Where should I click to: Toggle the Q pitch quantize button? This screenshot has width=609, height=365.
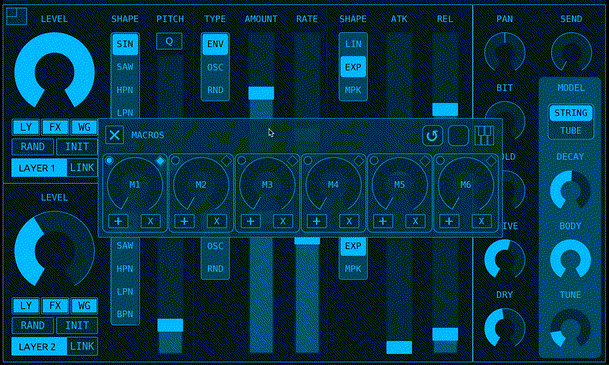click(169, 41)
